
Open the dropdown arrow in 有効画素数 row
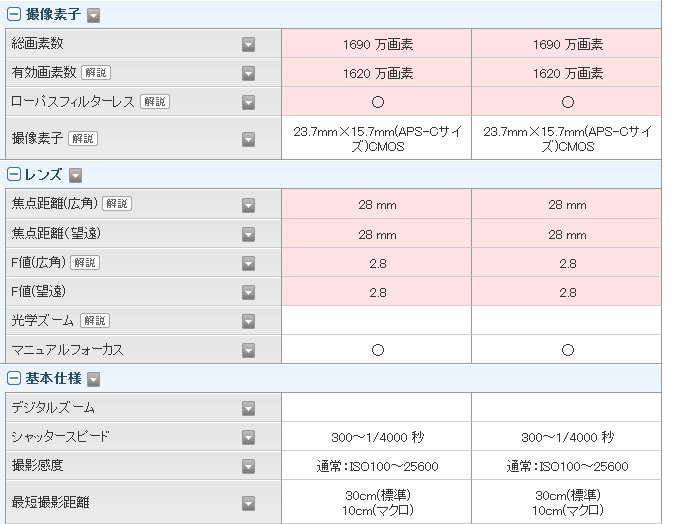[x=249, y=73]
